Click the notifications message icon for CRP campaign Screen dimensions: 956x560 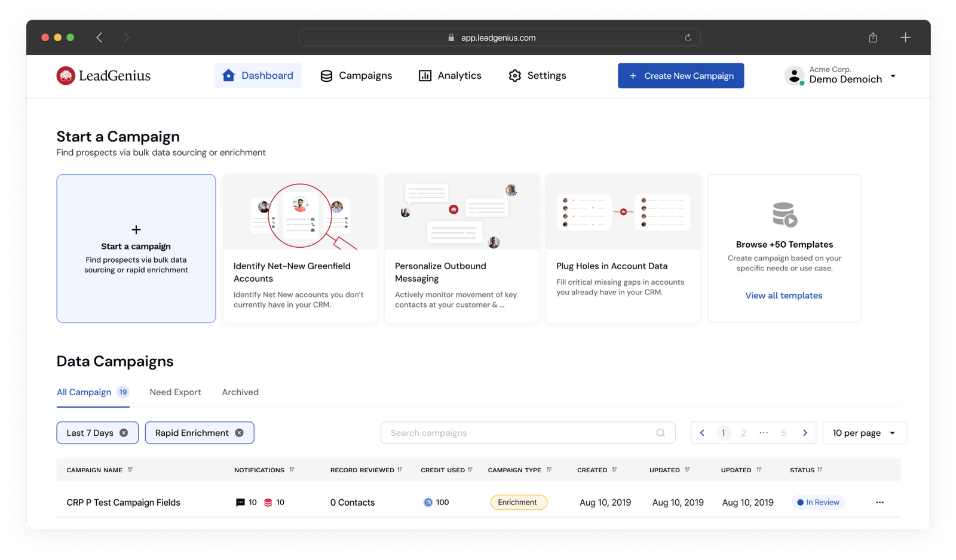coord(239,502)
